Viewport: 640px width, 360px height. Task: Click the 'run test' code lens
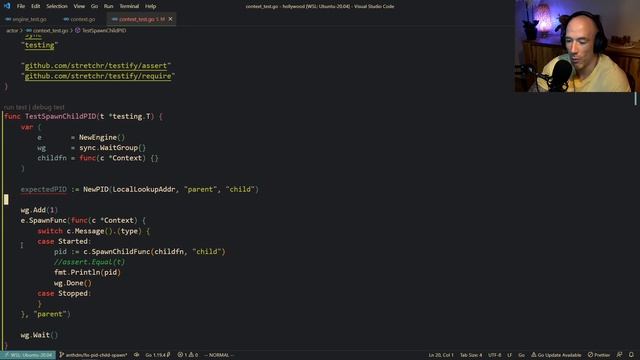(15, 107)
